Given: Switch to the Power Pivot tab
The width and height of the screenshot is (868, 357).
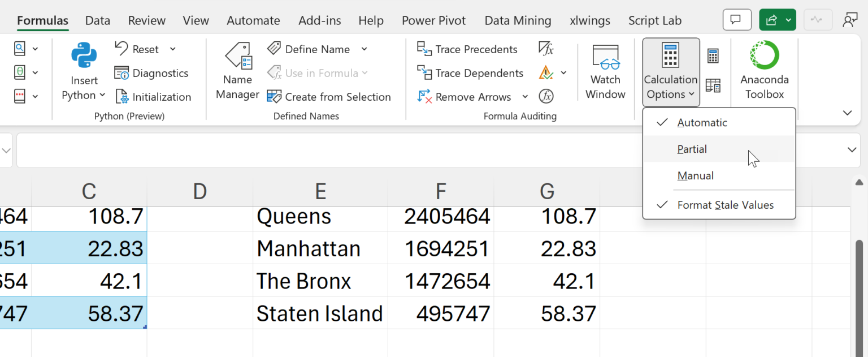Looking at the screenshot, I should (433, 21).
